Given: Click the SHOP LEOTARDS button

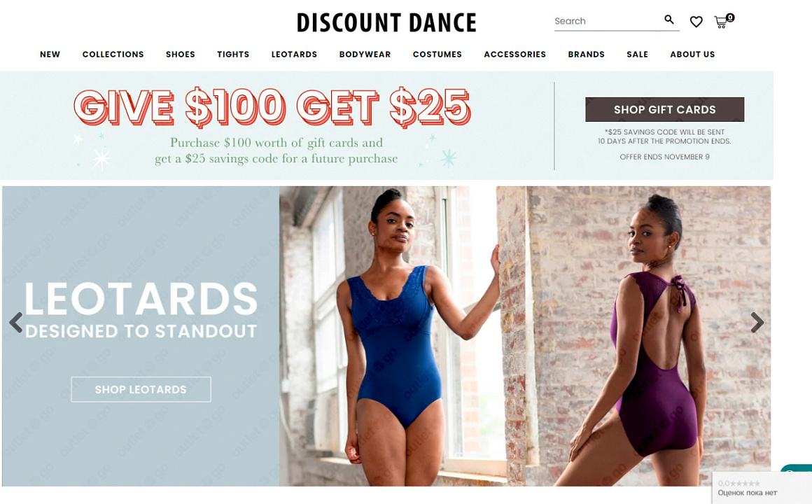Looking at the screenshot, I should [141, 389].
